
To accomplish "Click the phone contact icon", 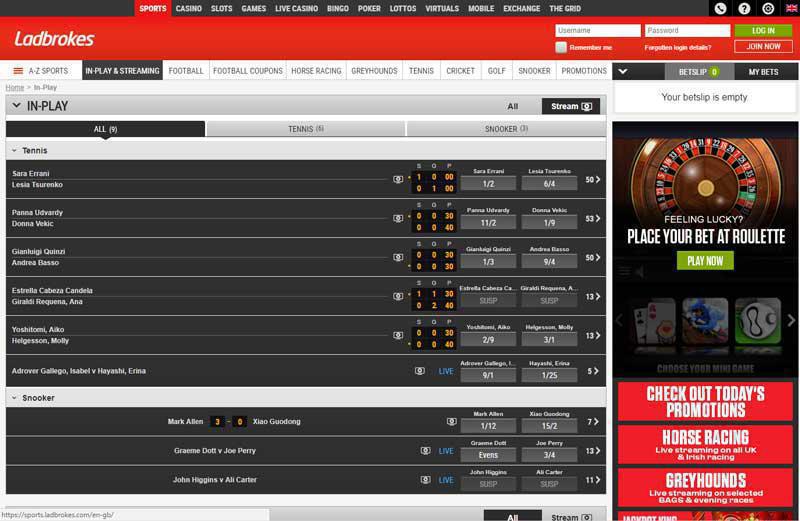I will 720,8.
